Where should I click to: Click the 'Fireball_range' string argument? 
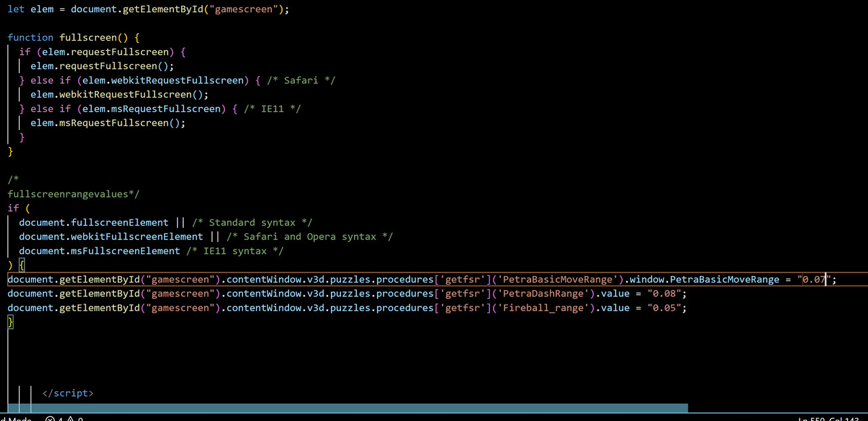click(542, 308)
